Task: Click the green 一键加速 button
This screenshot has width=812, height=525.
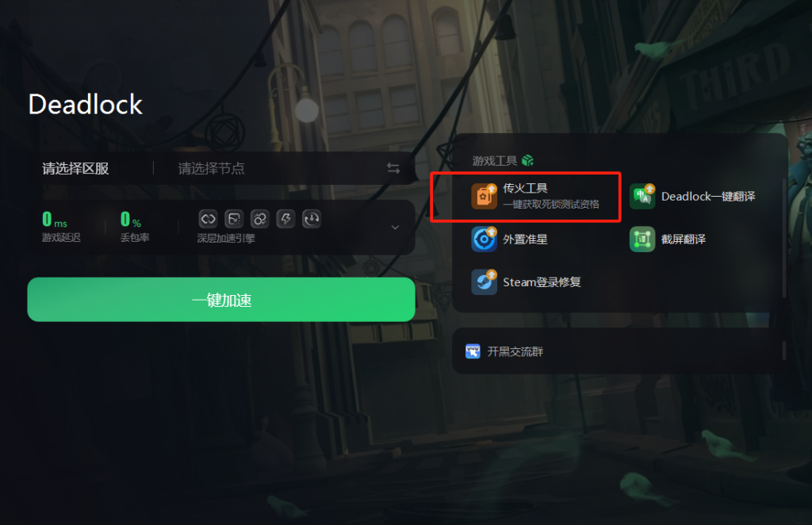Action: [221, 300]
